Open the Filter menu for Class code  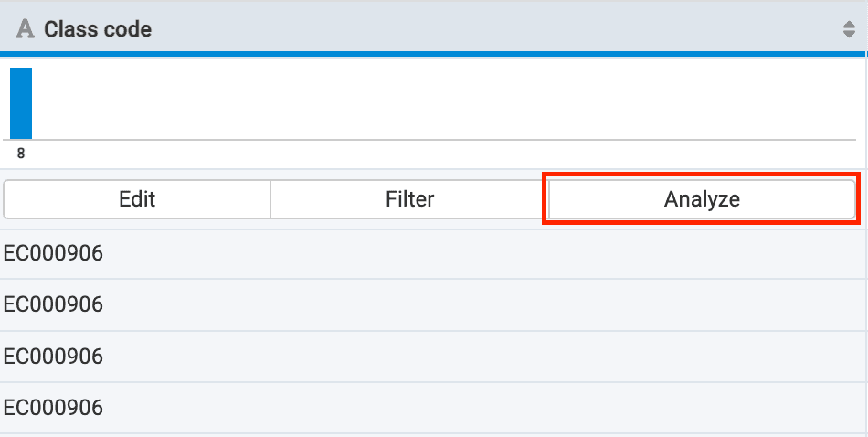click(x=409, y=198)
